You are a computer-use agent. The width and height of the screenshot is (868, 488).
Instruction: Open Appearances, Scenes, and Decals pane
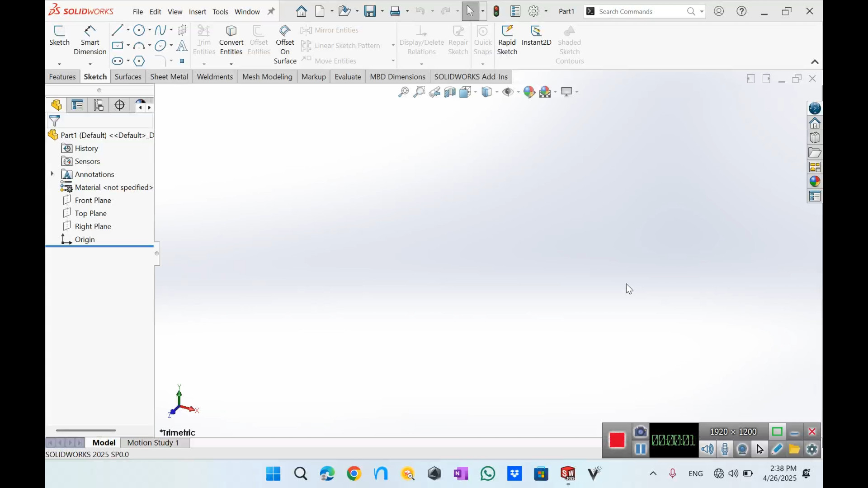pyautogui.click(x=815, y=182)
